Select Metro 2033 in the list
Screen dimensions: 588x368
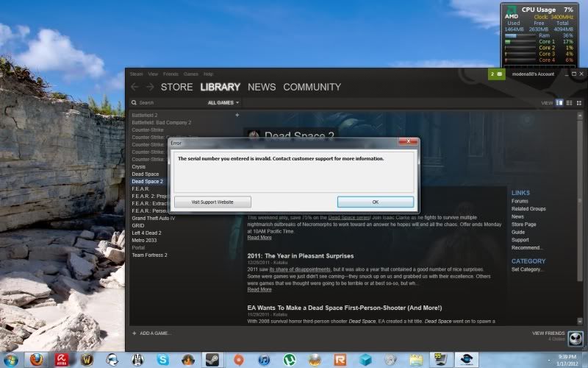point(144,241)
